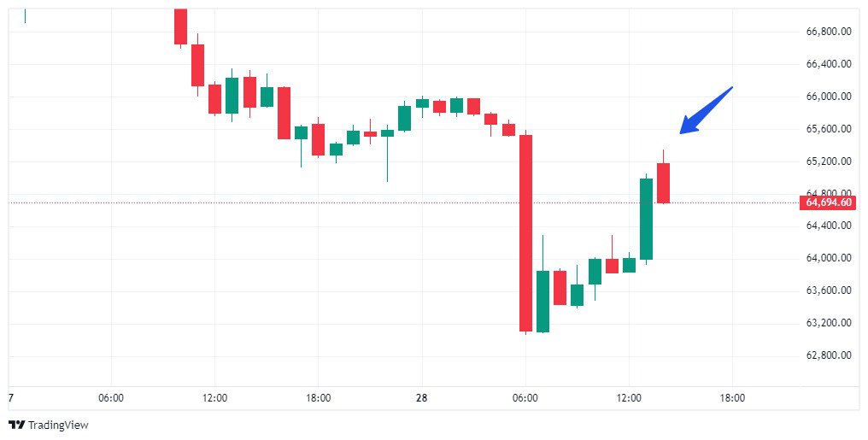Click the 66,400.00 price axis label
Screen dimensions: 868x440
click(828, 64)
